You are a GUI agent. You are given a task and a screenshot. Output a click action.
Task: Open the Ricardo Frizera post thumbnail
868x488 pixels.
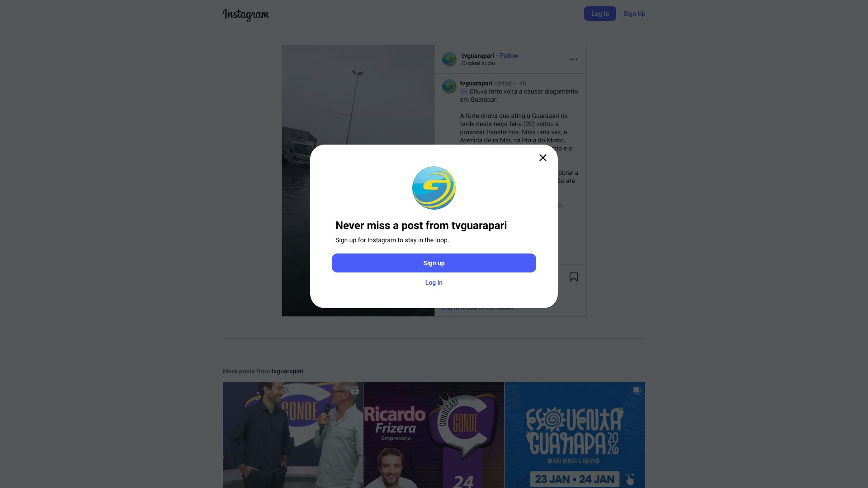tap(434, 435)
